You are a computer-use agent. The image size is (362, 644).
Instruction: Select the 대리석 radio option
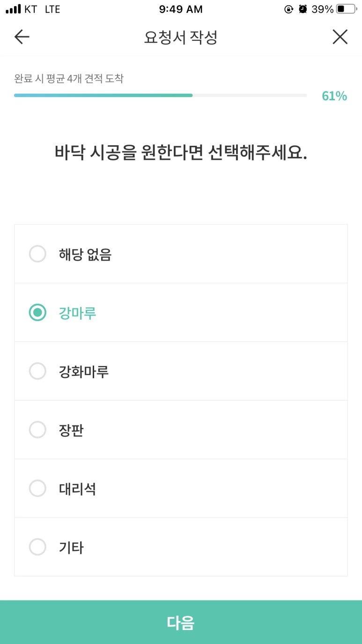click(x=37, y=488)
